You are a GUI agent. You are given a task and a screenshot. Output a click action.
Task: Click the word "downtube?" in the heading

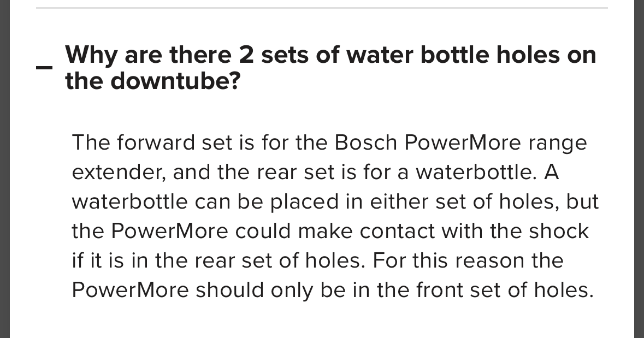coord(176,82)
